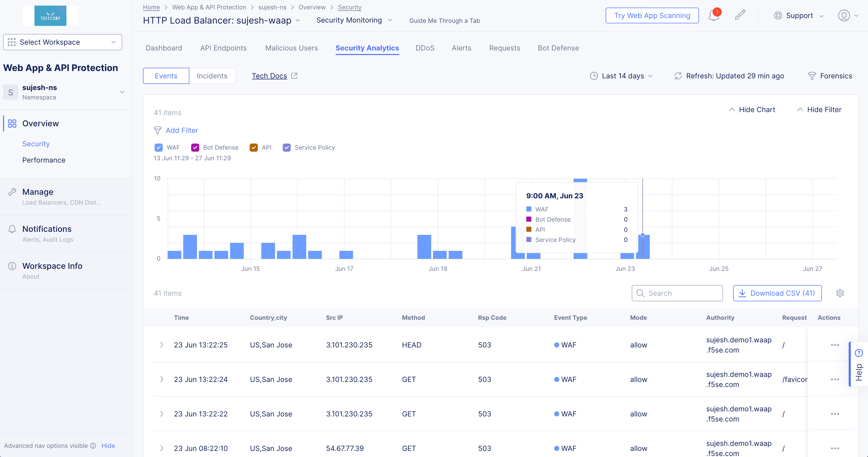
Task: Uncheck the Bot Defense checkbox
Action: point(195,148)
